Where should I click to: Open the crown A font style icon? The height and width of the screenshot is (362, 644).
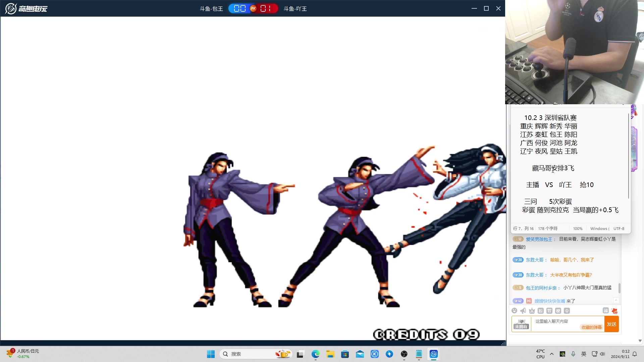pos(532,311)
